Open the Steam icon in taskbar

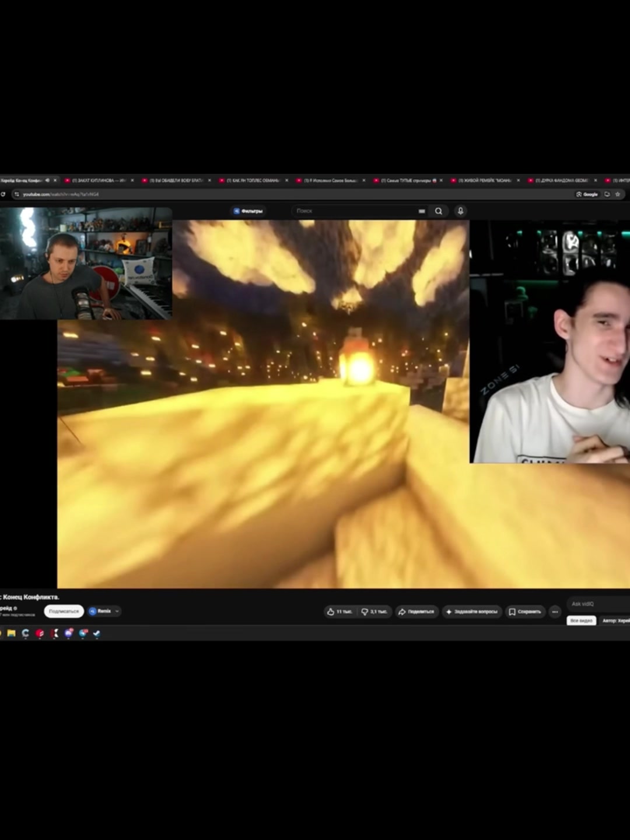[x=97, y=633]
